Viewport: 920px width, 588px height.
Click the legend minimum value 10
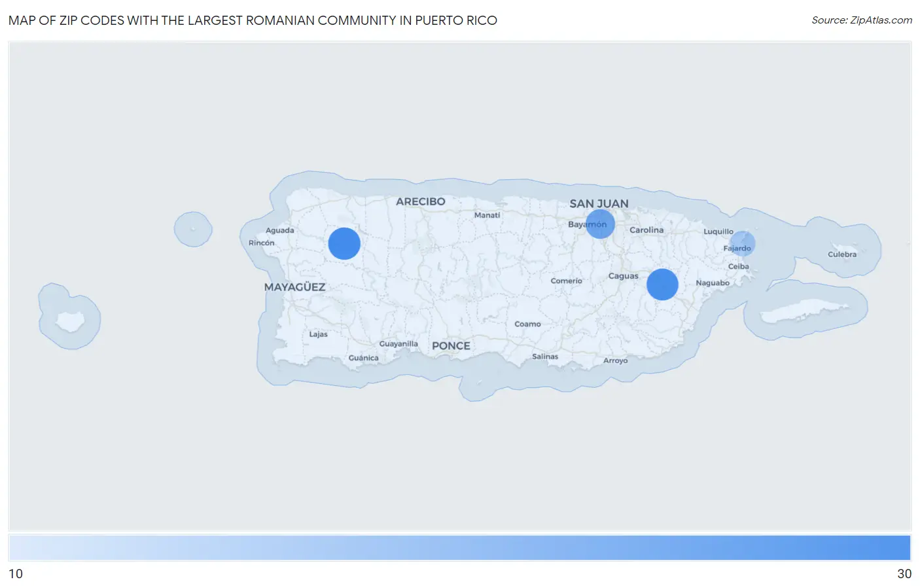pyautogui.click(x=16, y=574)
